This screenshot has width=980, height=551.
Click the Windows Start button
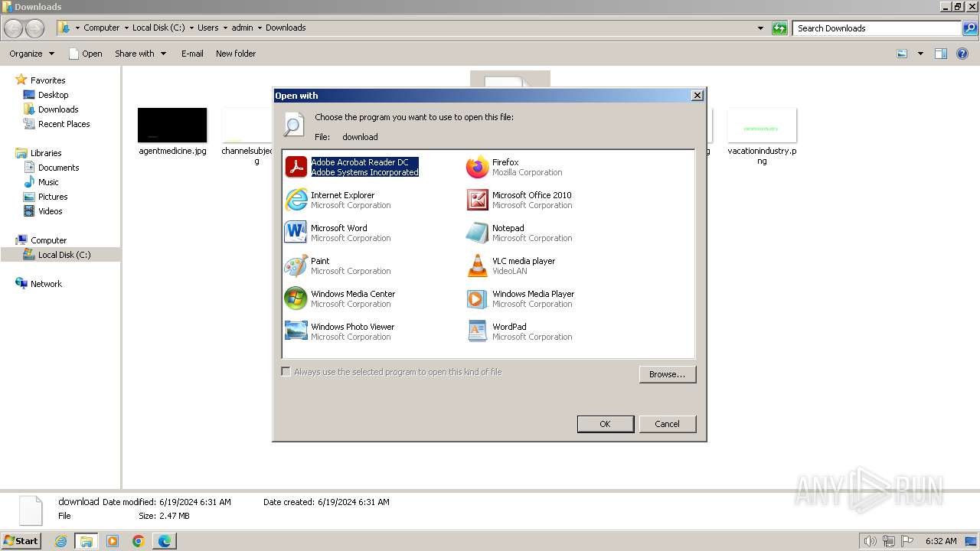click(x=21, y=541)
